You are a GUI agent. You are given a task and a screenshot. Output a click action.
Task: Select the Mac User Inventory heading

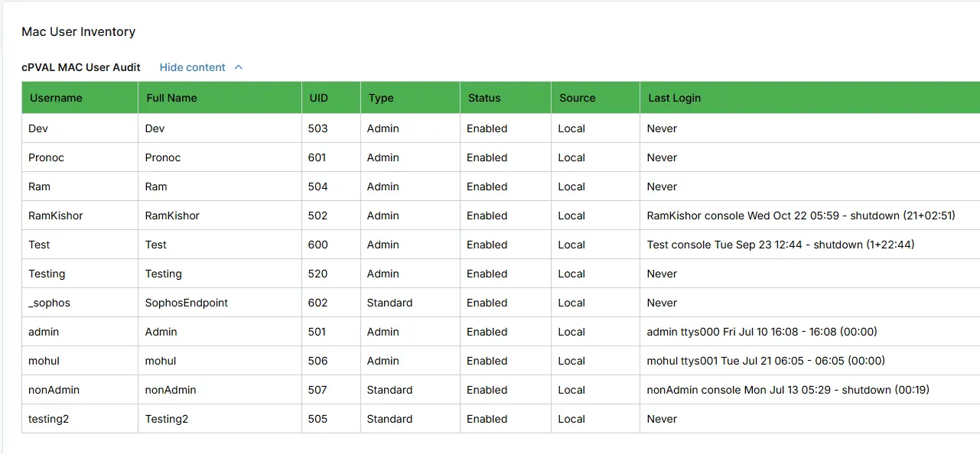[x=79, y=31]
